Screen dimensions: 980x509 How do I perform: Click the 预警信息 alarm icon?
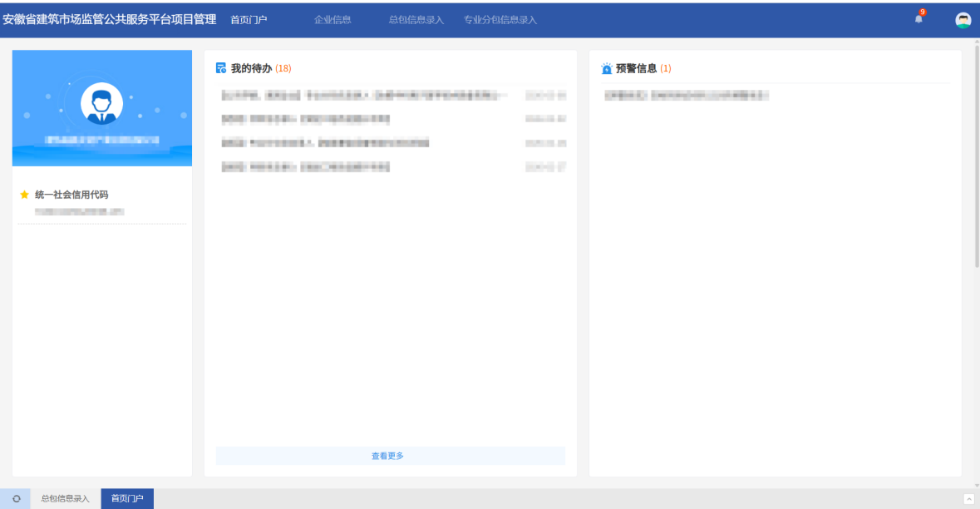607,69
